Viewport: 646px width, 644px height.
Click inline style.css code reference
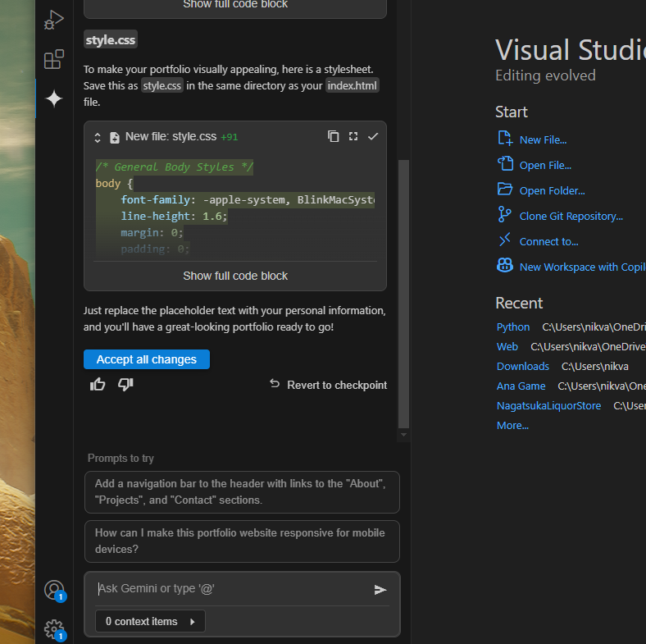coord(162,86)
